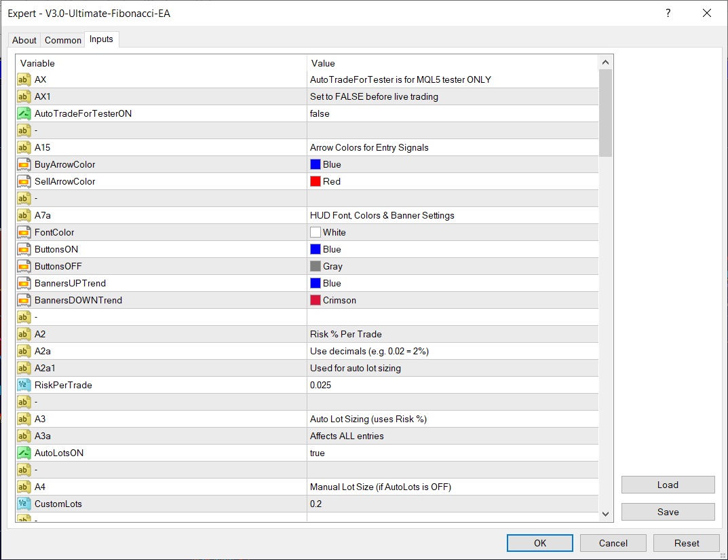Open the Common tab
This screenshot has height=560, width=728.
click(x=63, y=40)
